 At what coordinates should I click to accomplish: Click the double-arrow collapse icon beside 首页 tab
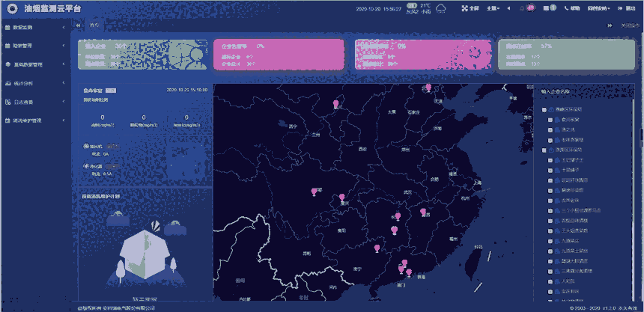point(79,25)
